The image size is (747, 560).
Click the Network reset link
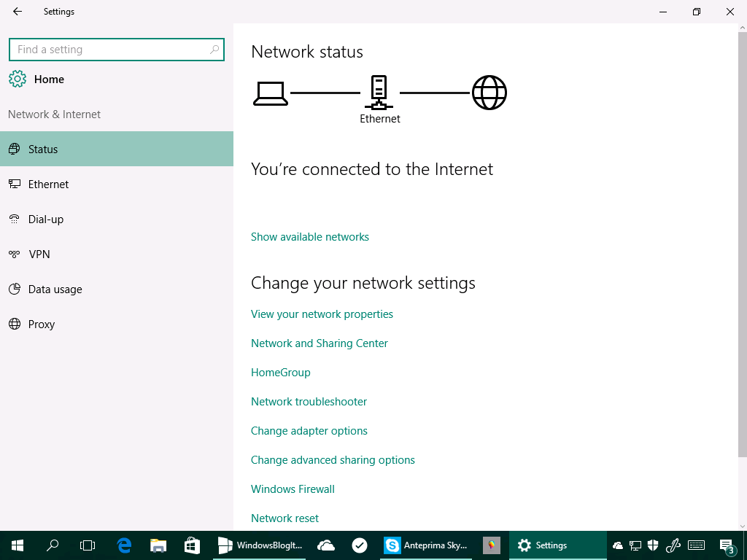click(x=285, y=518)
